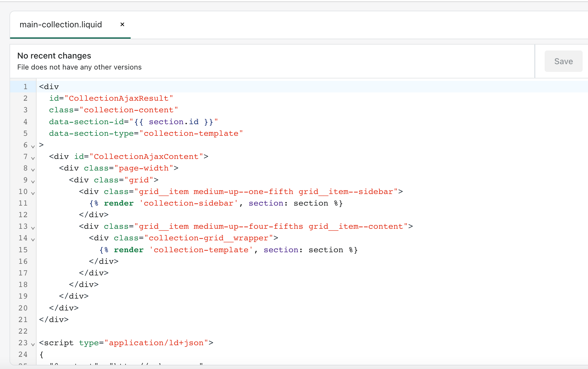This screenshot has width=588, height=369.
Task: Click the application/ld+json type attribute value
Action: [156, 343]
